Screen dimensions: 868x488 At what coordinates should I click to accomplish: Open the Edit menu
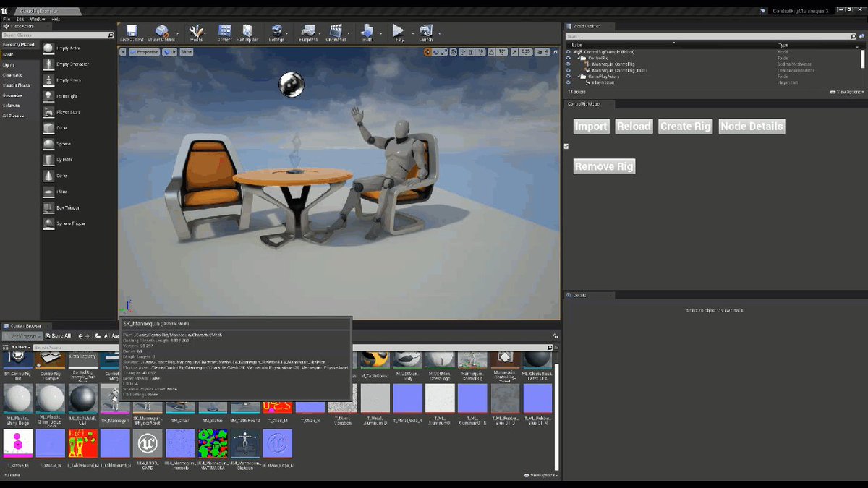click(x=20, y=19)
